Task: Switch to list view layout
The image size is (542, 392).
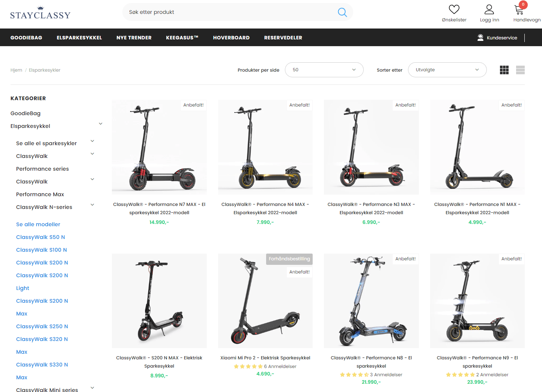Action: [x=520, y=70]
